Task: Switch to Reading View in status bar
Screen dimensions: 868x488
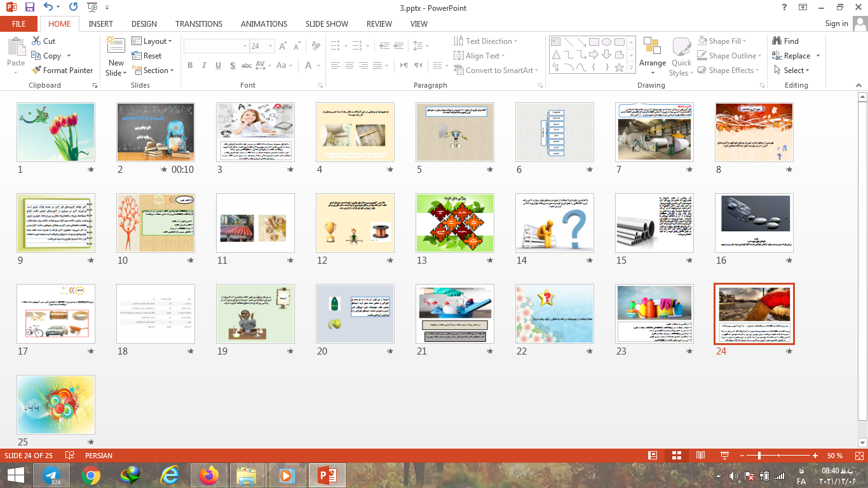Action: (700, 456)
